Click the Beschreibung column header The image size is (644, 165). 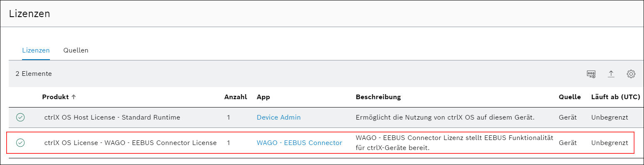(x=378, y=97)
